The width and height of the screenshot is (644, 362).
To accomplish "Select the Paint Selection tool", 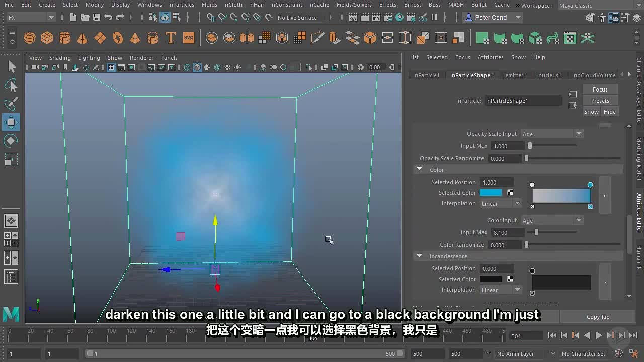I will (11, 104).
